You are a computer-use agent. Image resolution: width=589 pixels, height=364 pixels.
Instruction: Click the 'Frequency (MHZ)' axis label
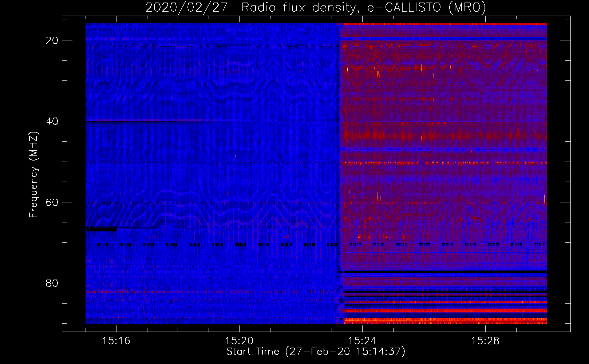pyautogui.click(x=33, y=175)
